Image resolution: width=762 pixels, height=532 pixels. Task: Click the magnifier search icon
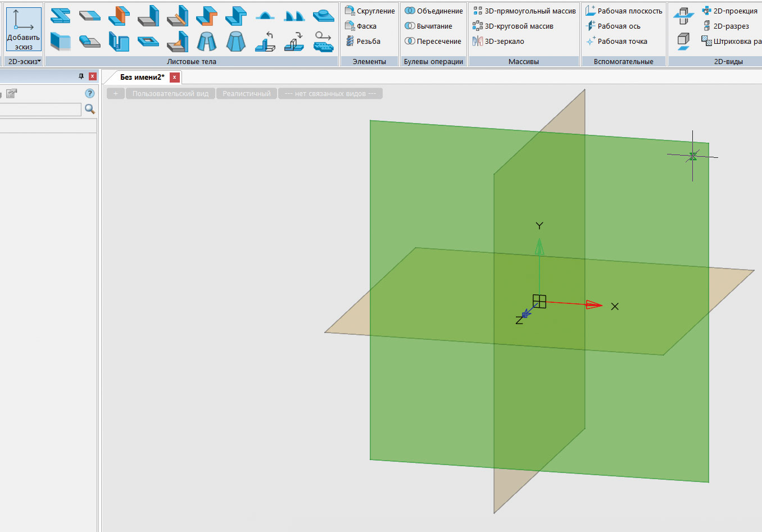[89, 109]
